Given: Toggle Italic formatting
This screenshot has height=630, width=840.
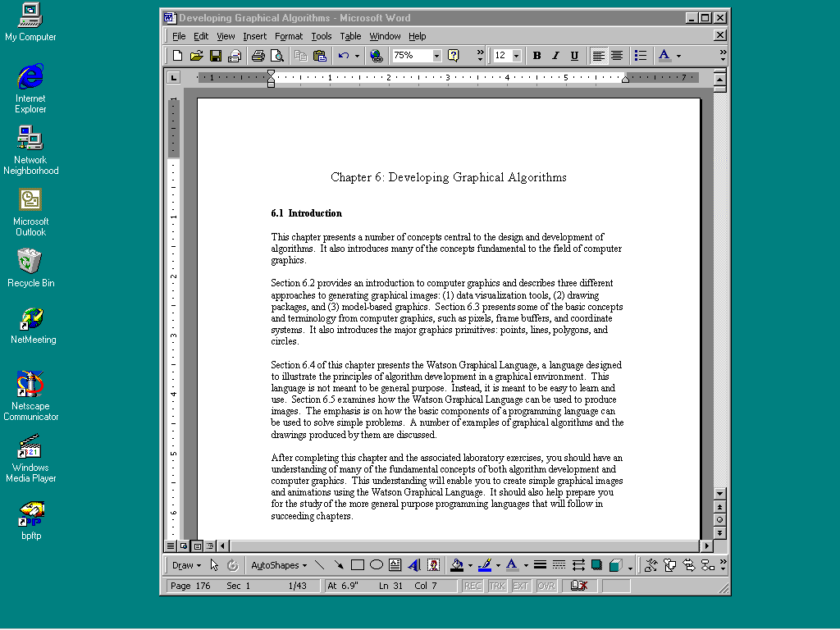Looking at the screenshot, I should click(555, 56).
